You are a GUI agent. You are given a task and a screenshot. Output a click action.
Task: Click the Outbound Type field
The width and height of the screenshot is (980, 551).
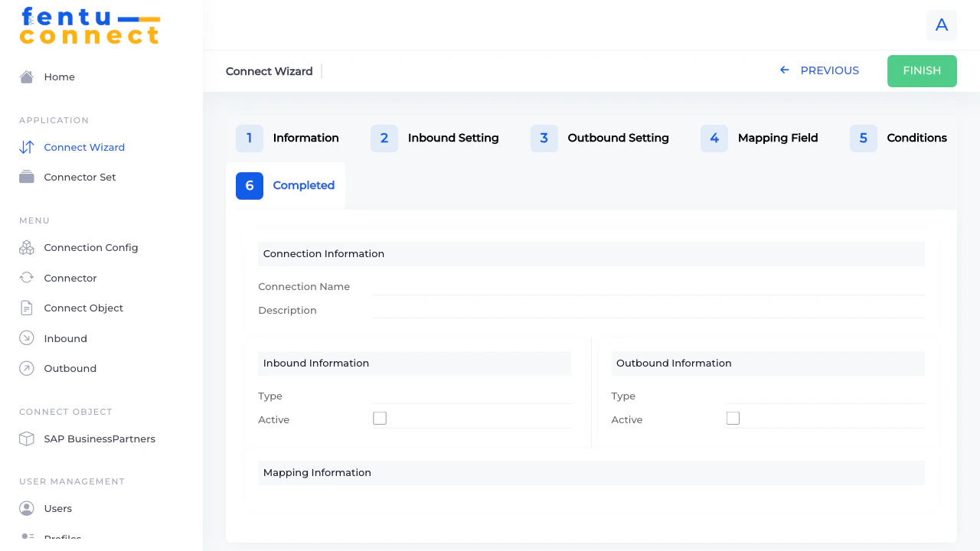pyautogui.click(x=825, y=396)
